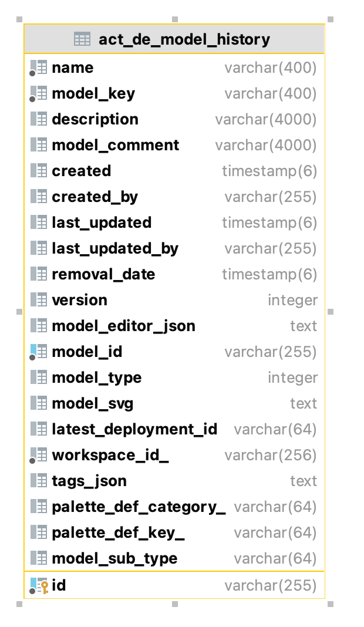Click the column icon next to name
The height and width of the screenshot is (627, 364).
click(x=39, y=68)
